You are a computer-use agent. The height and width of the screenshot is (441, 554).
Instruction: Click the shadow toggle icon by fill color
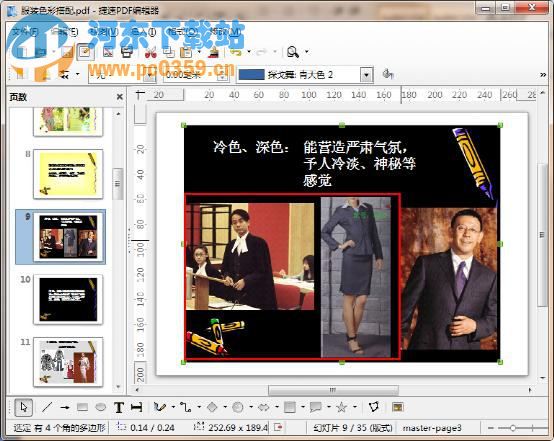click(x=388, y=75)
